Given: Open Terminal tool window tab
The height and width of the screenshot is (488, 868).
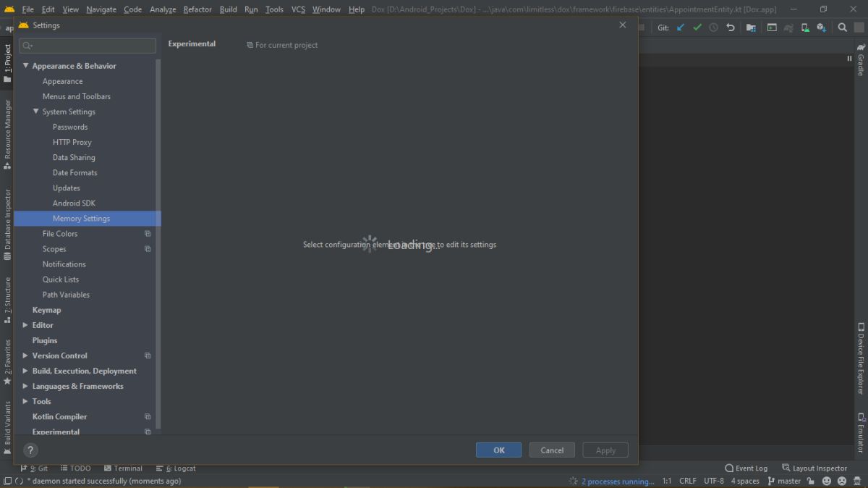Looking at the screenshot, I should click(x=123, y=468).
